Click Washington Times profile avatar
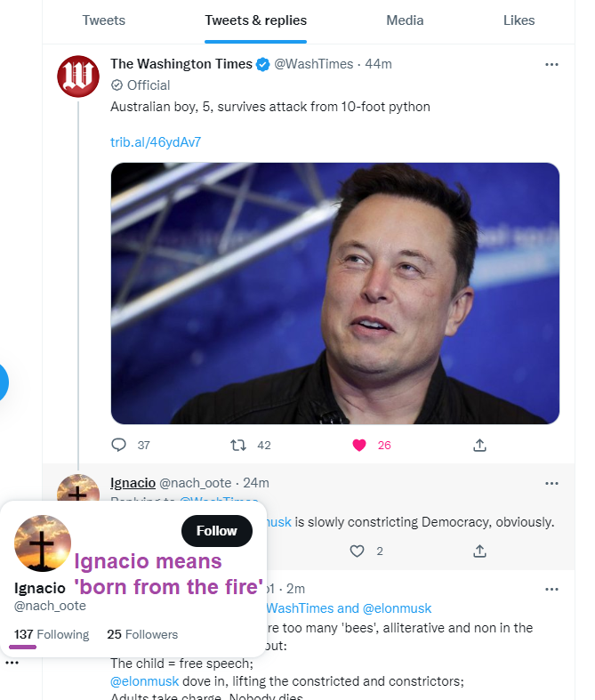This screenshot has height=700, width=595. click(x=78, y=76)
